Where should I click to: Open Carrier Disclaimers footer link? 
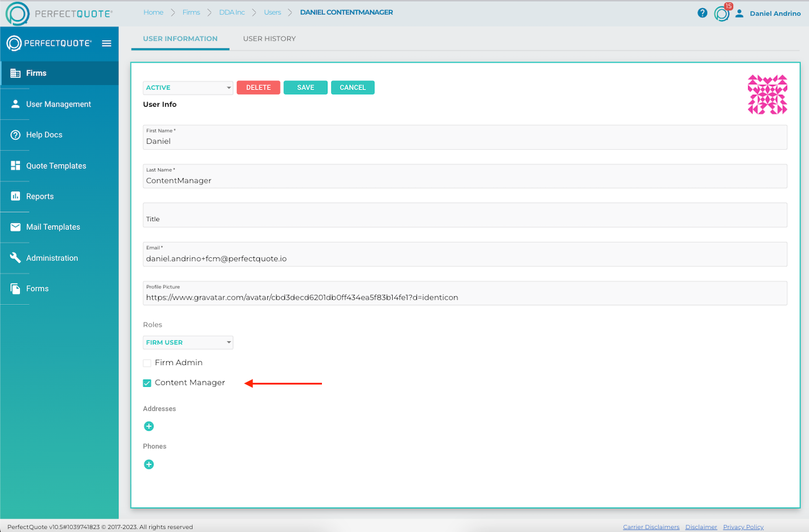(x=651, y=527)
